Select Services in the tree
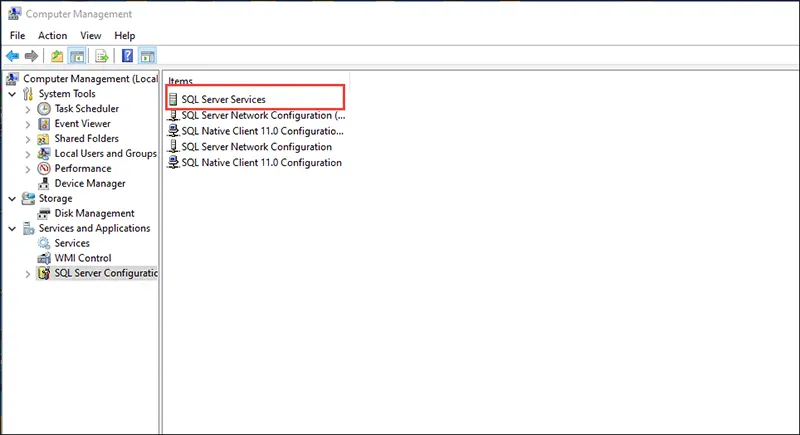This screenshot has height=435, width=800. 72,243
